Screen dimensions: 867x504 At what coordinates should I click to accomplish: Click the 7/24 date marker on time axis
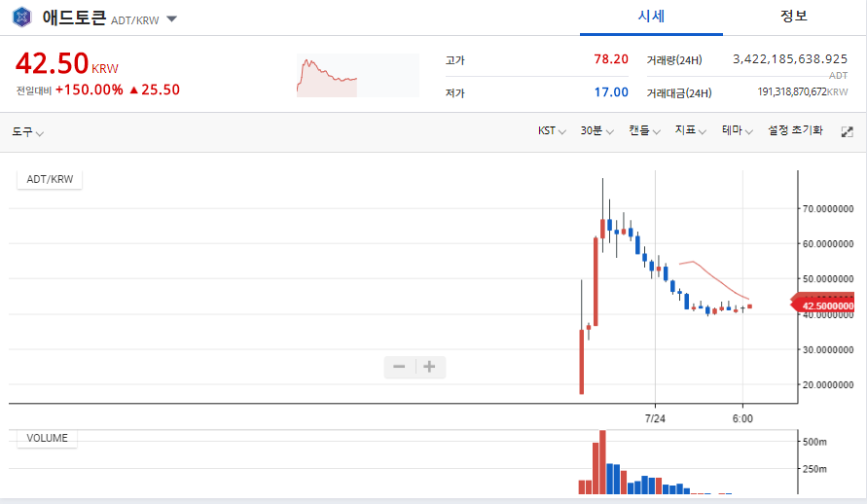(x=655, y=417)
